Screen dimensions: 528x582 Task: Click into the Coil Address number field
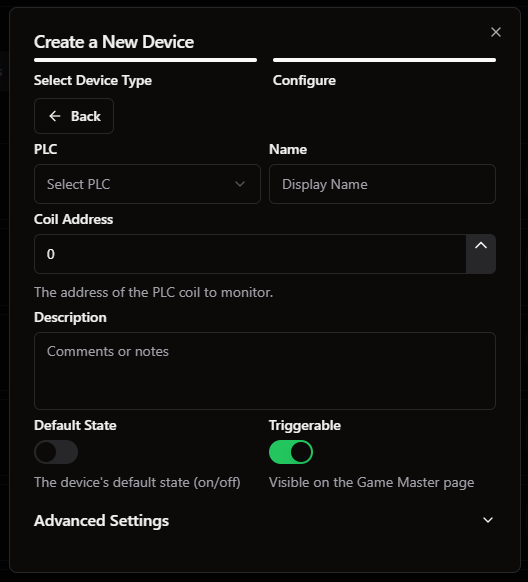250,254
